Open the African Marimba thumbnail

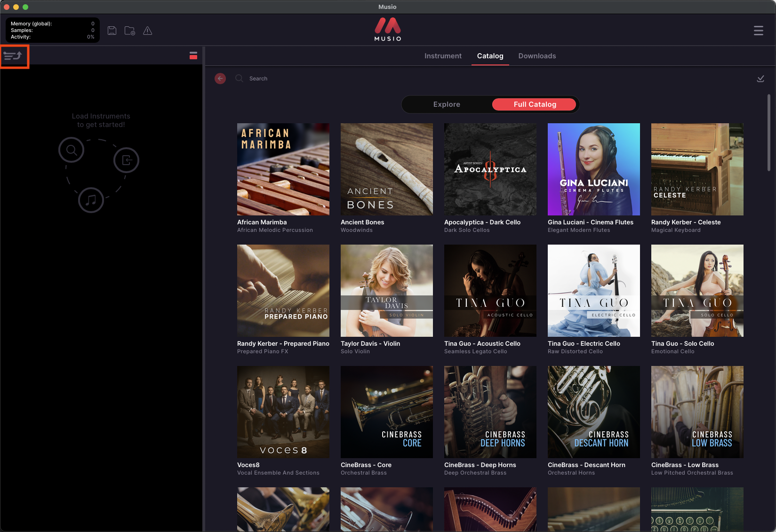[283, 169]
